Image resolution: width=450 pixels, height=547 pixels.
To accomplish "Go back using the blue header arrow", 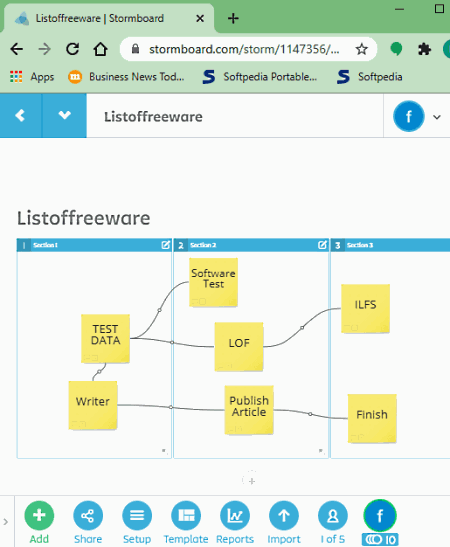I will pyautogui.click(x=21, y=115).
